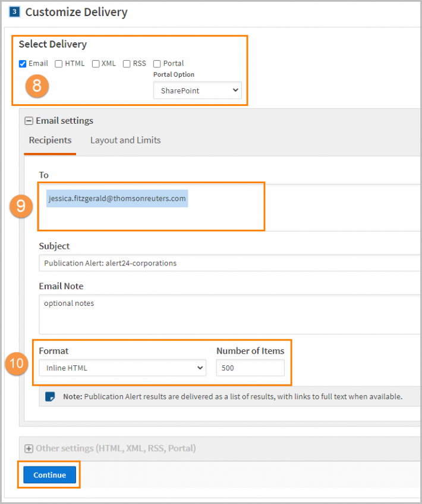422x504 pixels.
Task: Click the orange step 9 callout marker
Action: (x=21, y=206)
